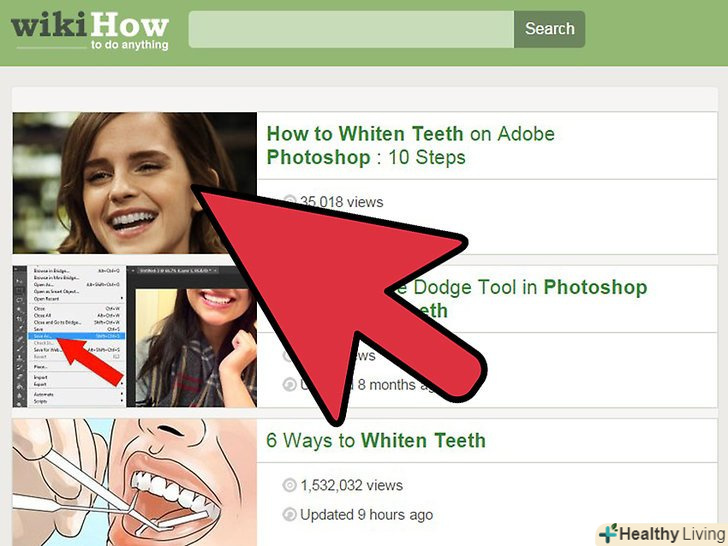Click the 1,532,032 views text
The width and height of the screenshot is (728, 546).
tap(351, 486)
